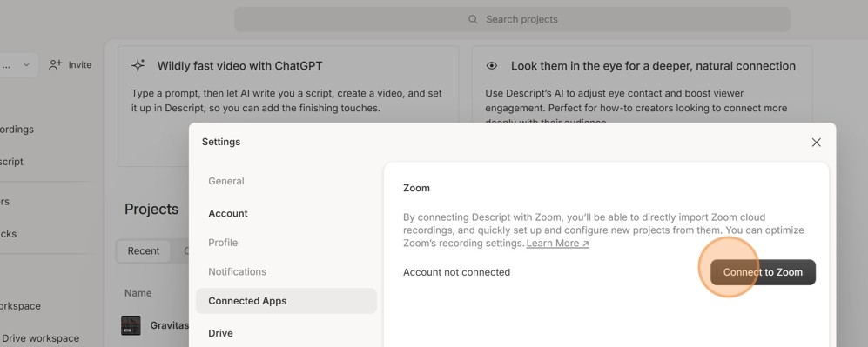Click the Connect to Zoom button
The width and height of the screenshot is (868, 347).
click(x=763, y=272)
